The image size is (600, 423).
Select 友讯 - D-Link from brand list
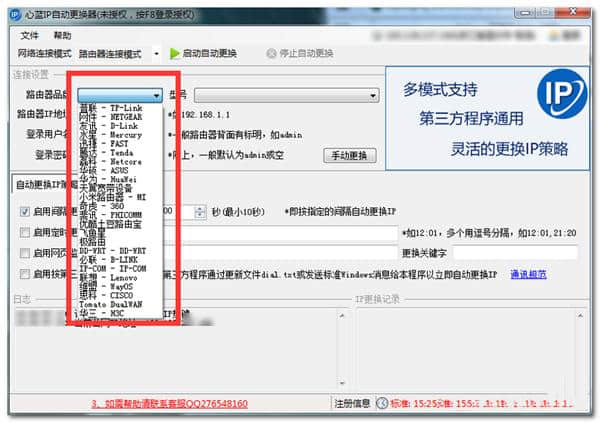109,126
